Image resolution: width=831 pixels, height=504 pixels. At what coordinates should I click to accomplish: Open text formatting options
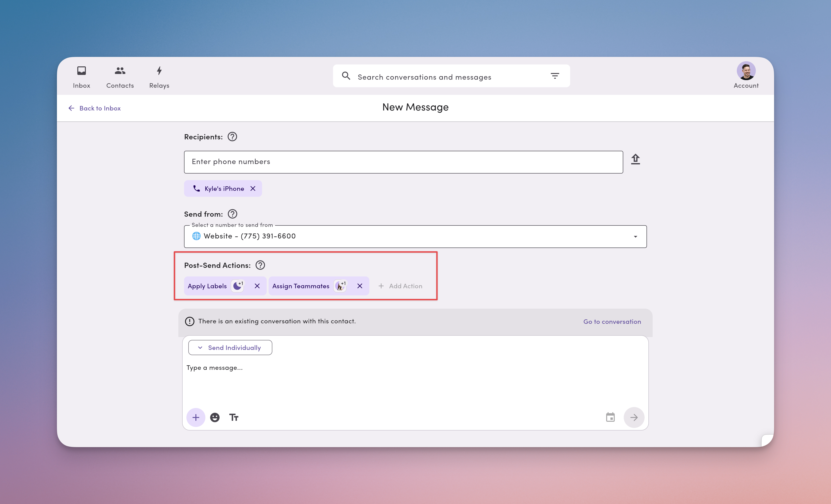(x=234, y=417)
